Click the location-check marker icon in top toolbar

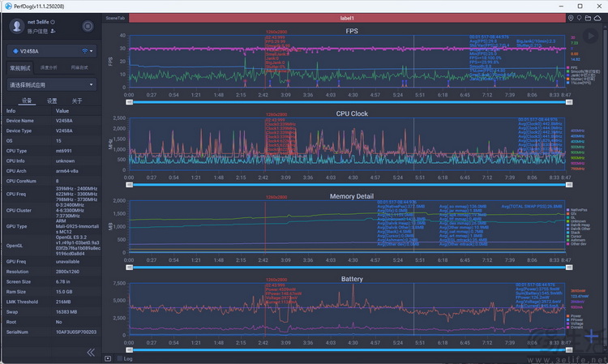coord(571,18)
